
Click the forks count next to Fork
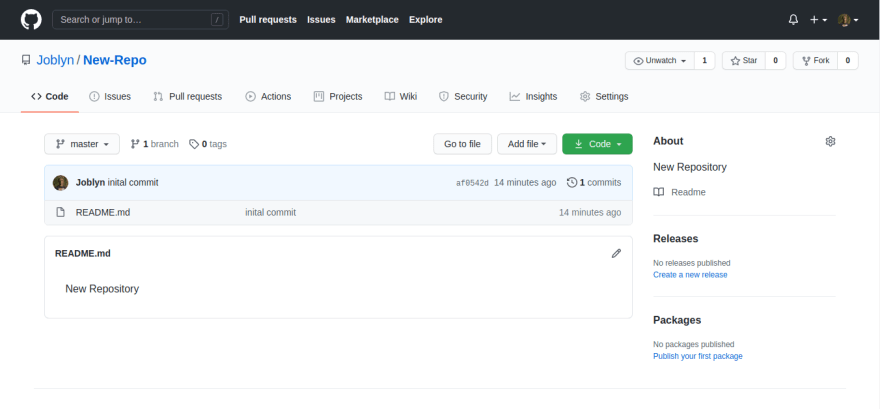click(x=847, y=61)
